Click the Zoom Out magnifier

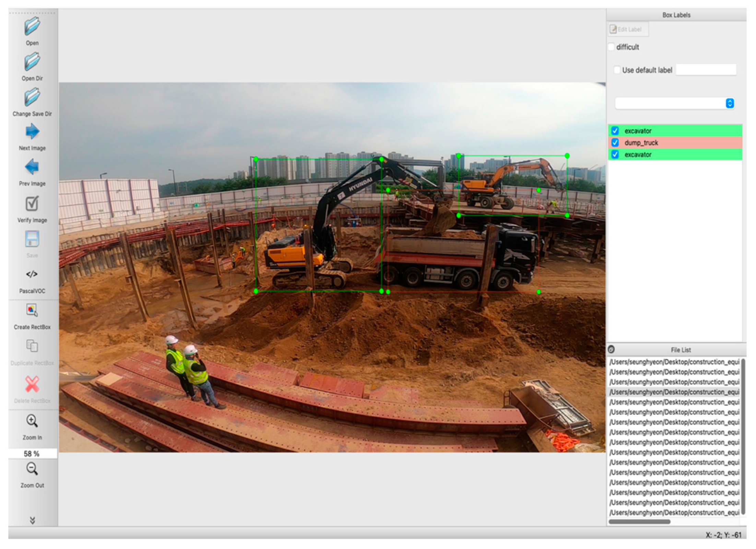click(32, 469)
